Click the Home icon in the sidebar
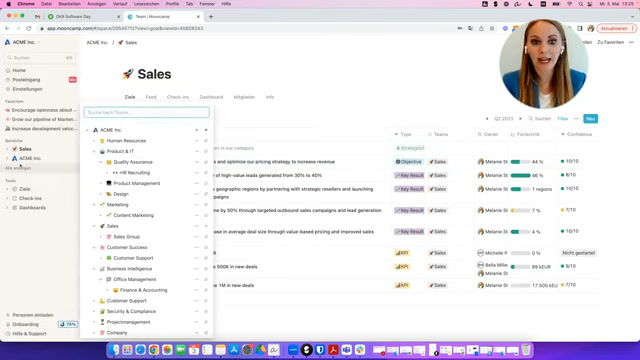Screen dimensions: 640x360 [x=8, y=70]
